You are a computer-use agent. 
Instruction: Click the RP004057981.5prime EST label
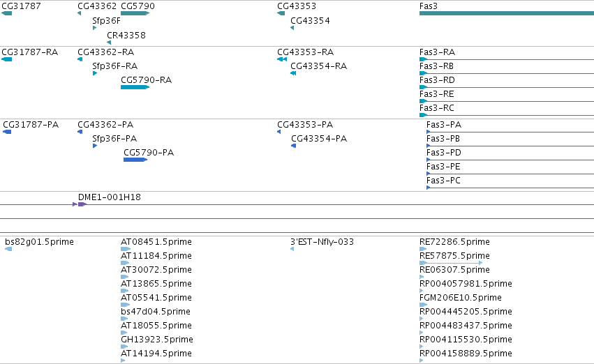pyautogui.click(x=466, y=284)
